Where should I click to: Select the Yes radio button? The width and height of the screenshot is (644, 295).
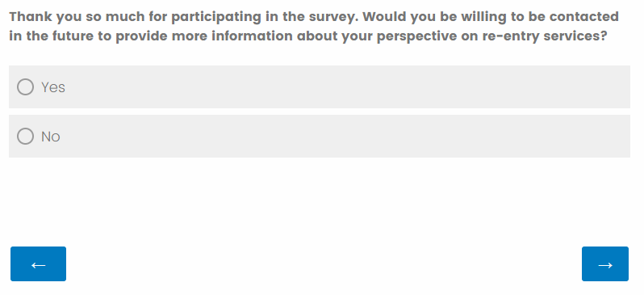tap(26, 86)
